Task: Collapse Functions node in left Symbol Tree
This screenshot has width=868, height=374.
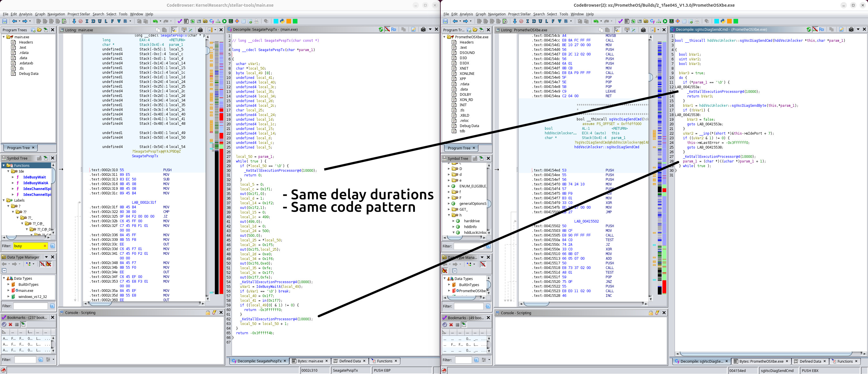Action: pos(4,166)
